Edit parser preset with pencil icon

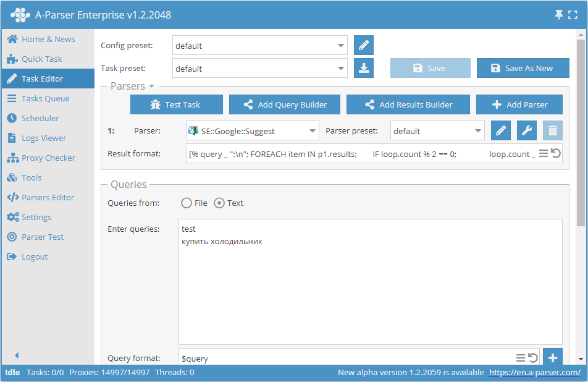(x=501, y=131)
